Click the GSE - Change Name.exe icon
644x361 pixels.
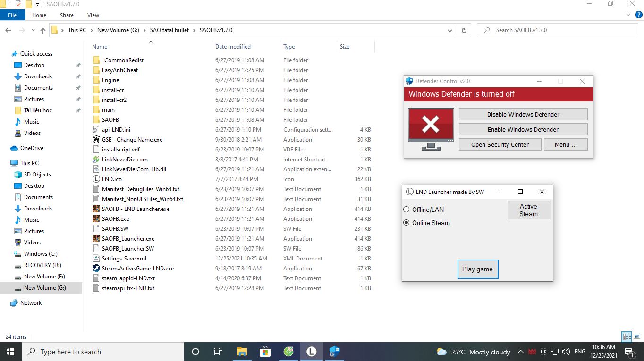pyautogui.click(x=96, y=140)
